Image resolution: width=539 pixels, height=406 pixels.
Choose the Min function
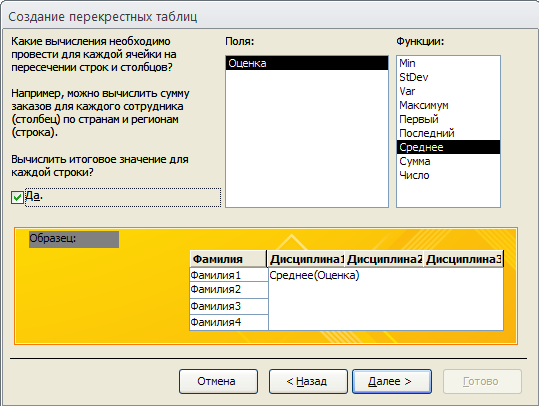[448, 63]
